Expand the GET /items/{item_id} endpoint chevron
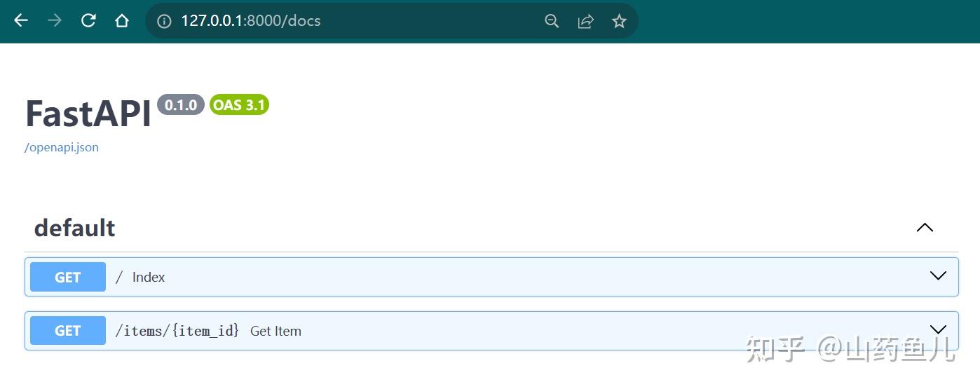980x389 pixels. click(938, 329)
